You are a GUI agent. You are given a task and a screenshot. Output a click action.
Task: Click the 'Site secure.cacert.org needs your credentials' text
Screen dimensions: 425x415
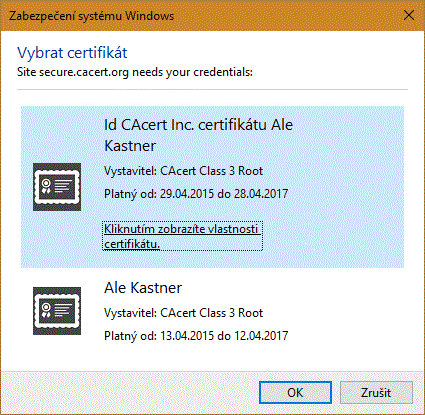[135, 72]
